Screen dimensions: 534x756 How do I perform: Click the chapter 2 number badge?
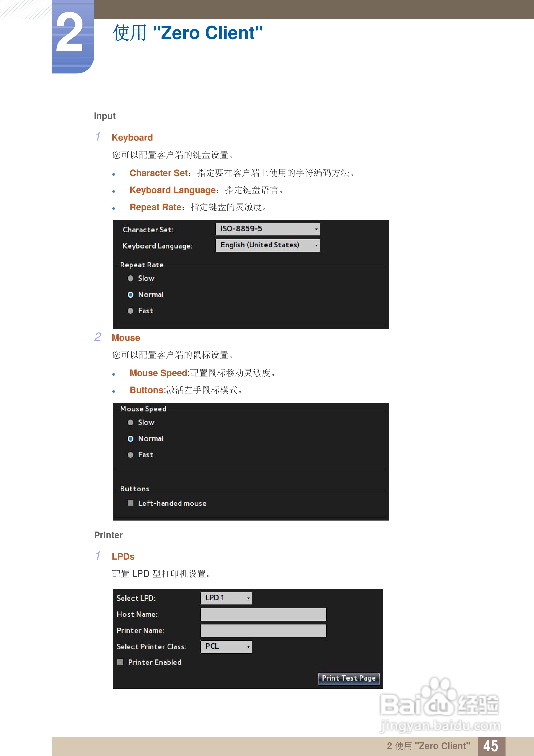(70, 33)
